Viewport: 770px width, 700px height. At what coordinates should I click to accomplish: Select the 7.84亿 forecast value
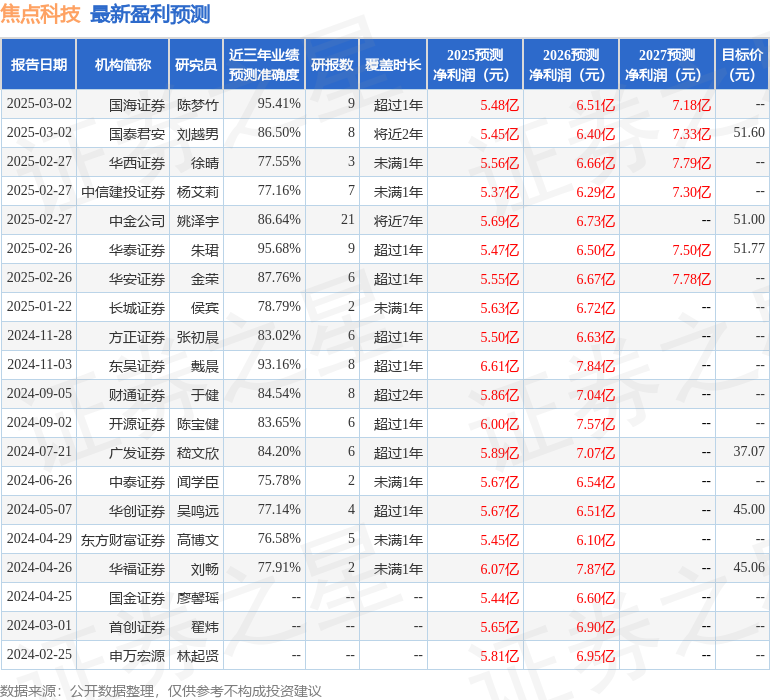tap(595, 366)
